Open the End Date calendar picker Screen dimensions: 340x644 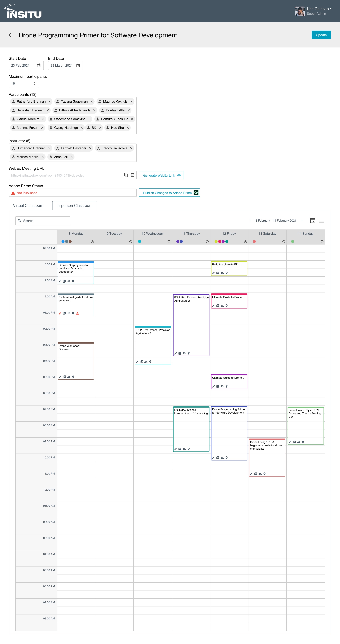pos(78,65)
